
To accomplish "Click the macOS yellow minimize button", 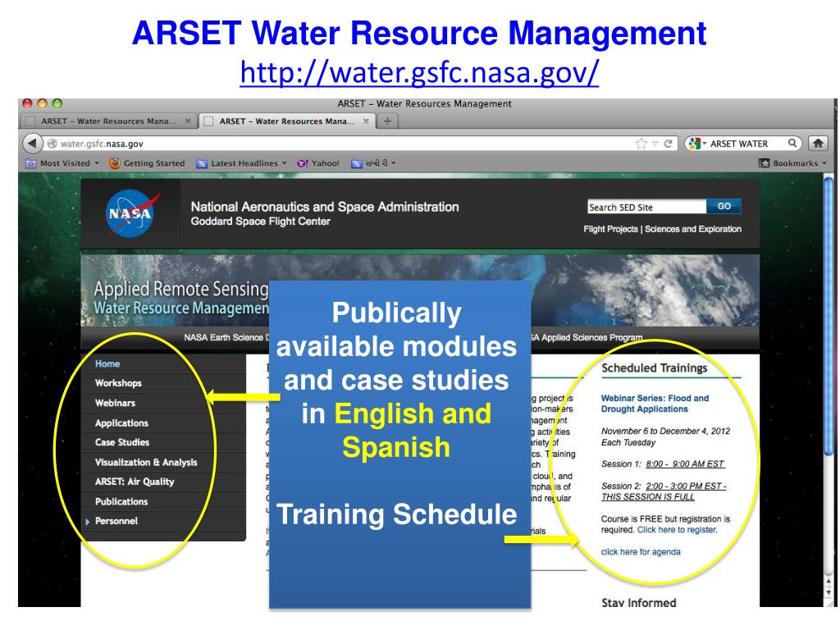I will pos(43,103).
